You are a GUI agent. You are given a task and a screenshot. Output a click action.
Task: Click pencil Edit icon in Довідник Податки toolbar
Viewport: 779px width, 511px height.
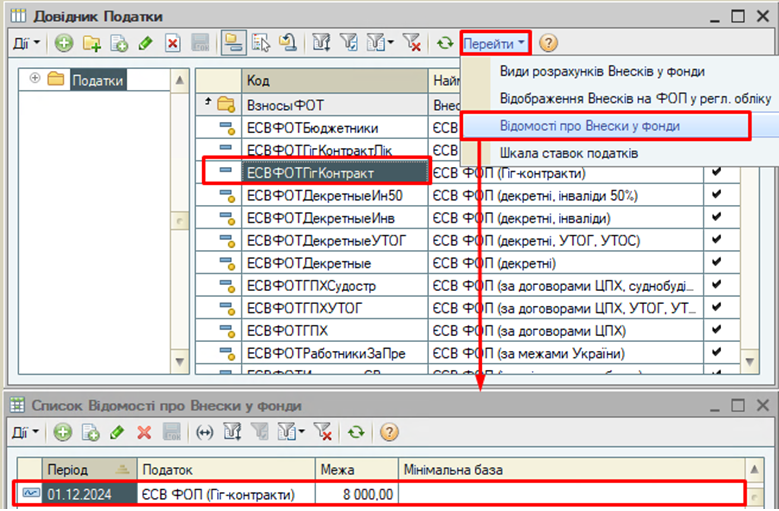146,43
